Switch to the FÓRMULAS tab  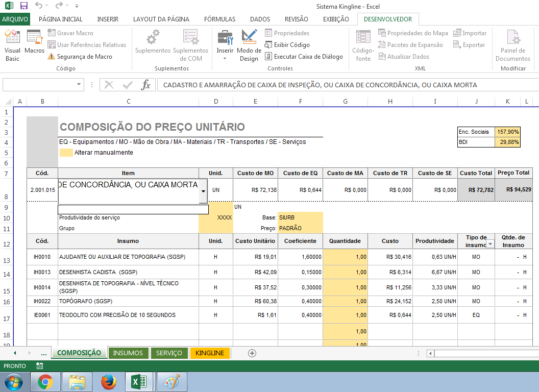(x=219, y=19)
